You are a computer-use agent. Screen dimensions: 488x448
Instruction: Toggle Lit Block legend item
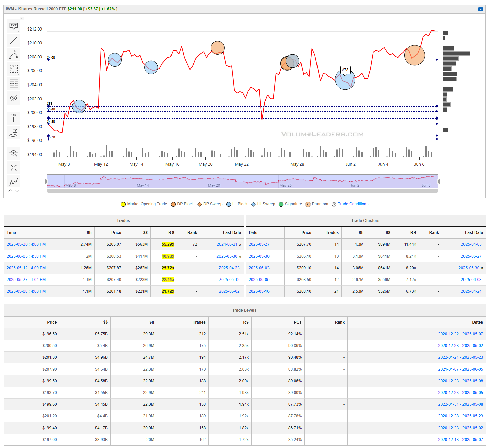[x=237, y=204]
